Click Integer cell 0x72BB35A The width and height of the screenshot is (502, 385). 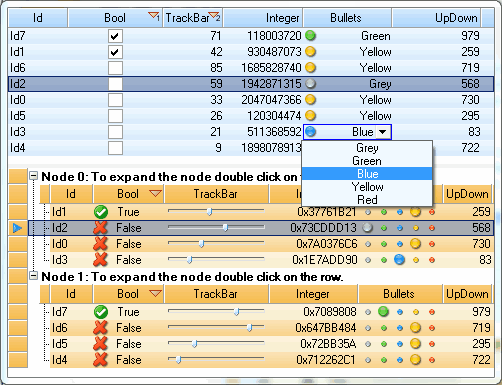pyautogui.click(x=328, y=344)
